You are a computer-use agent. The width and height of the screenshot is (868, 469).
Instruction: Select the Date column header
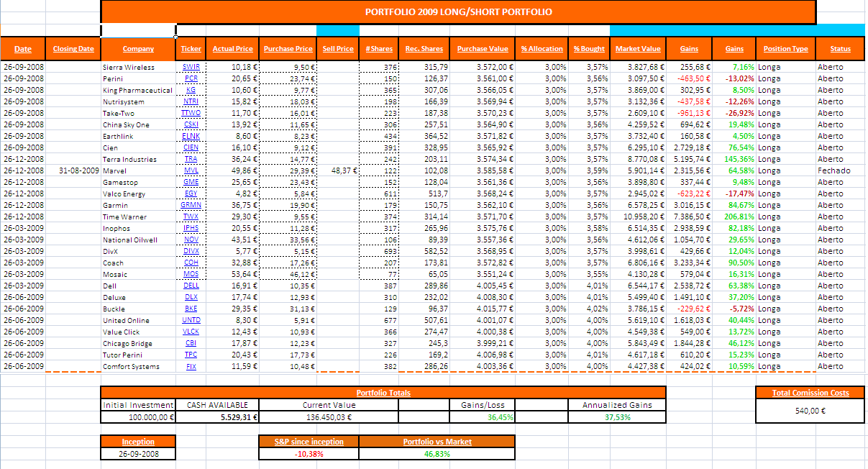click(x=23, y=49)
